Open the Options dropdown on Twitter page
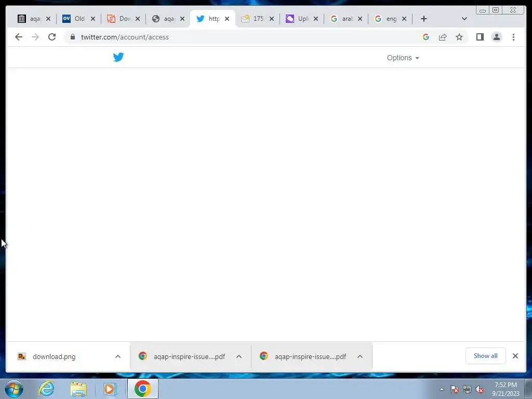 [403, 58]
